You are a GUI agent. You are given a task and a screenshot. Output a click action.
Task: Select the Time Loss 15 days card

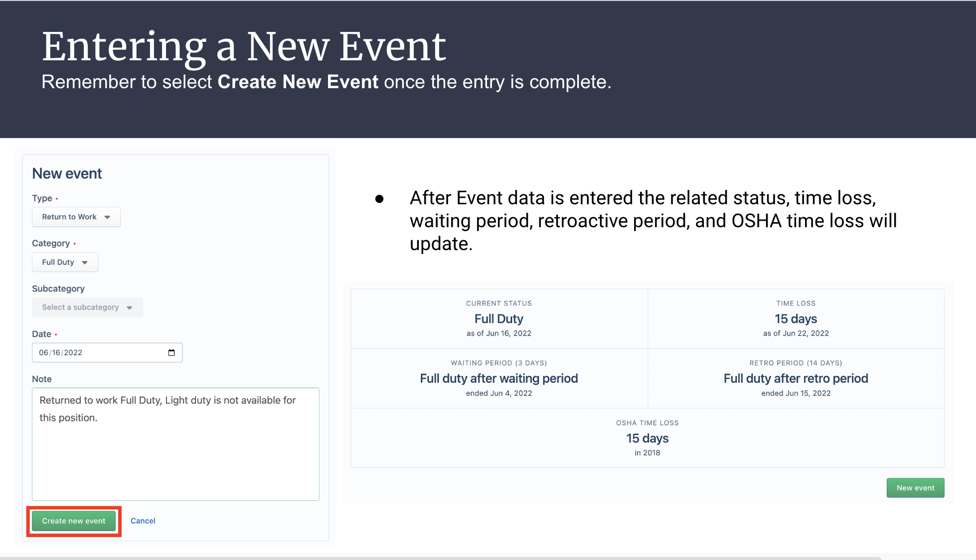click(x=796, y=318)
